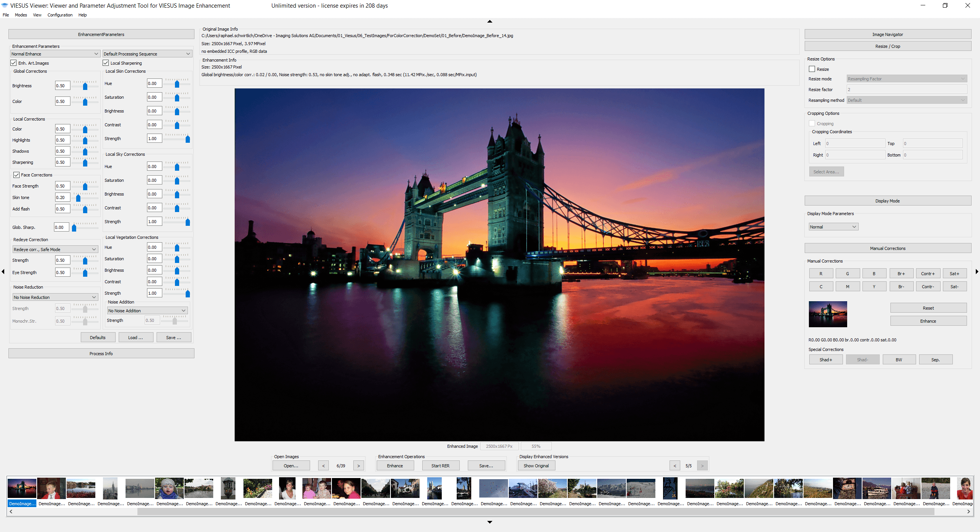Click the left panel collapse arrow
980x532 pixels.
[x=3, y=271]
